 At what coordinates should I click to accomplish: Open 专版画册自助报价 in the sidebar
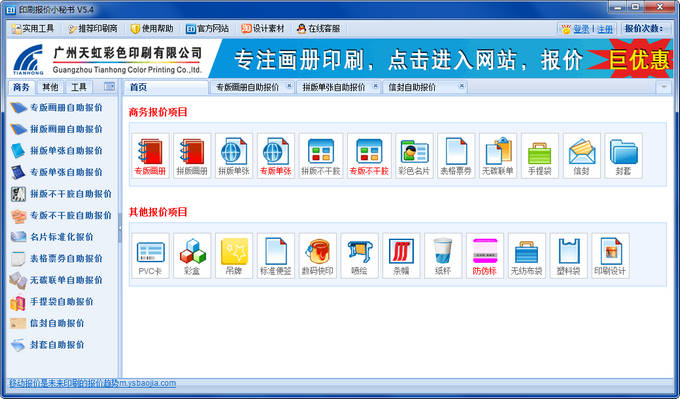[56, 108]
